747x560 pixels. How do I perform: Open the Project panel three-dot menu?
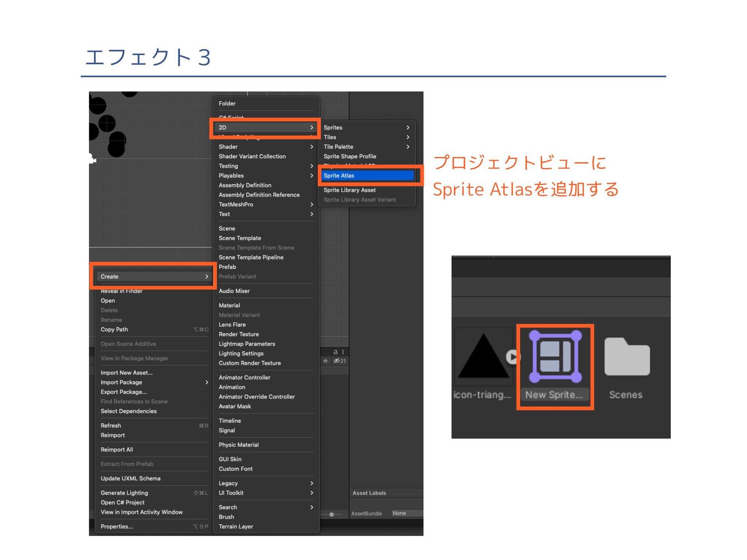(x=343, y=352)
